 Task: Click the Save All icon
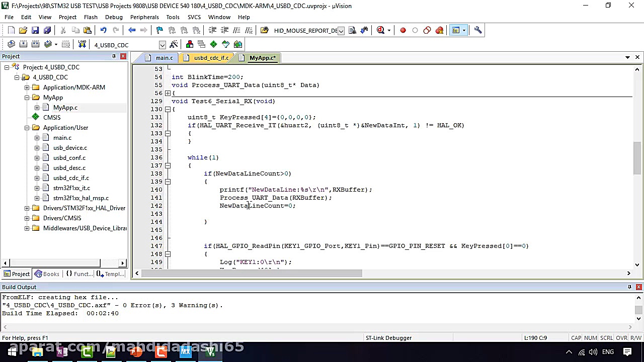pyautogui.click(x=47, y=31)
